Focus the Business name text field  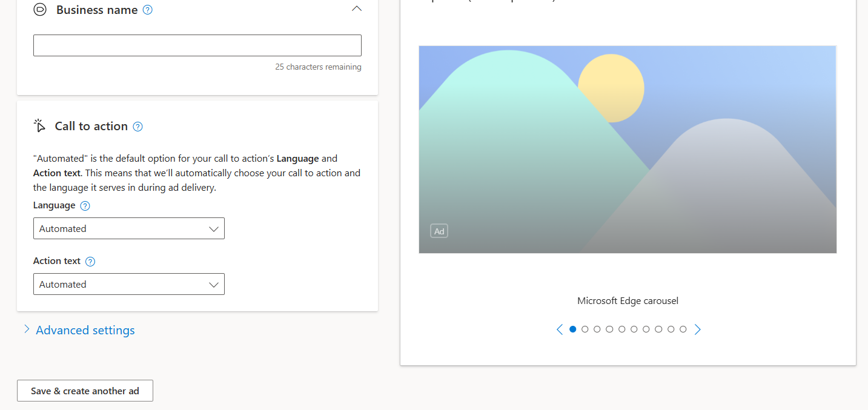pos(197,45)
